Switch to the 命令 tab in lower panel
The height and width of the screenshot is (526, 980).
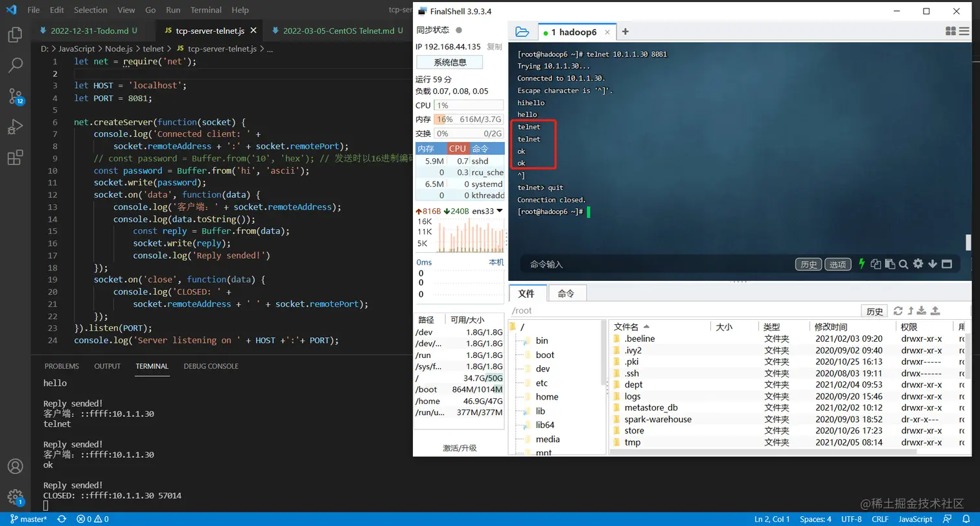pyautogui.click(x=566, y=293)
